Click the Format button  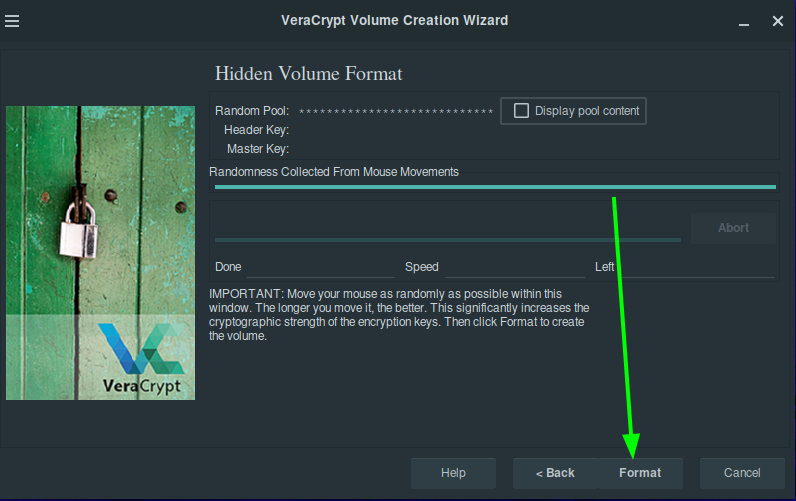tap(640, 473)
